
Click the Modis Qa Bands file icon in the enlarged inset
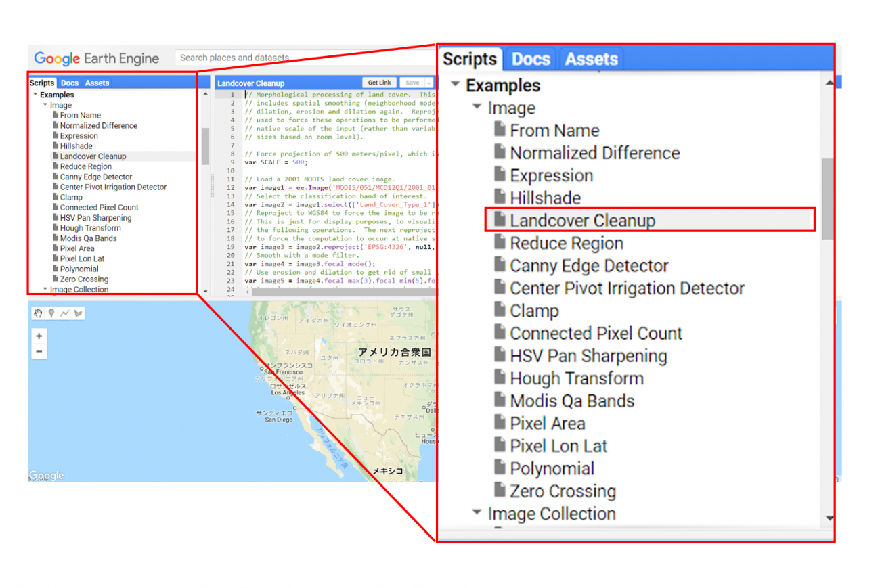(500, 400)
